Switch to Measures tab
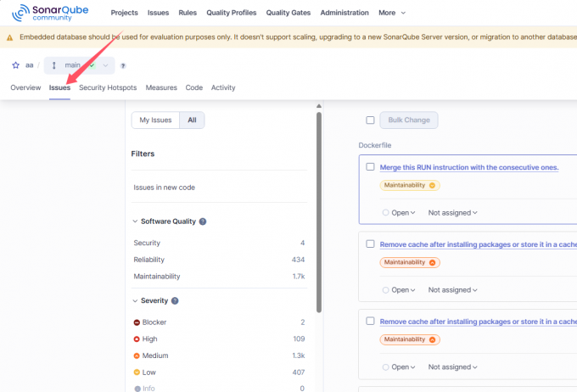 (161, 87)
